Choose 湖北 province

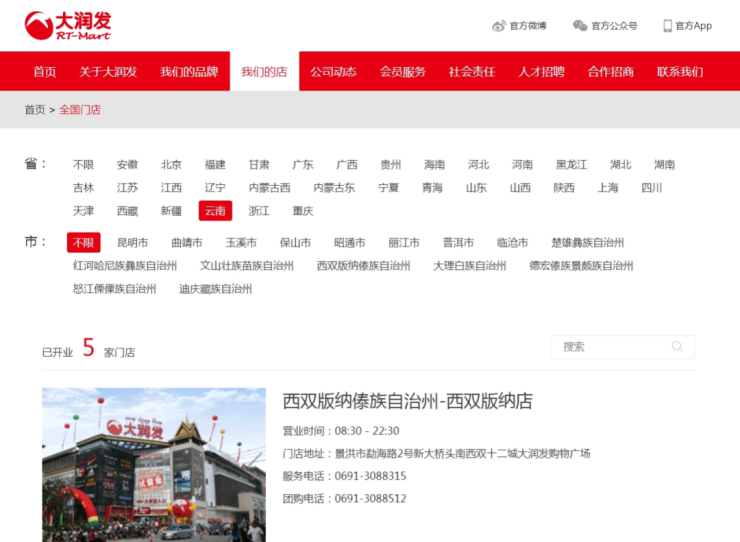[621, 165]
